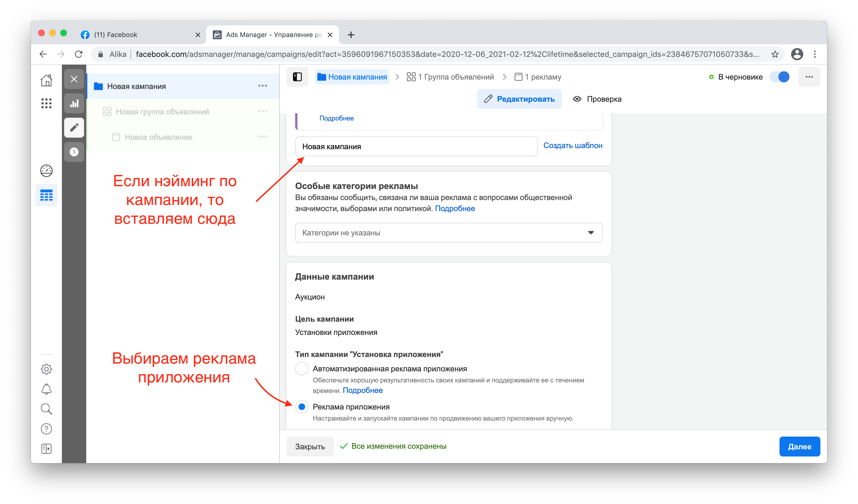Click the Закрыть button

(x=310, y=447)
